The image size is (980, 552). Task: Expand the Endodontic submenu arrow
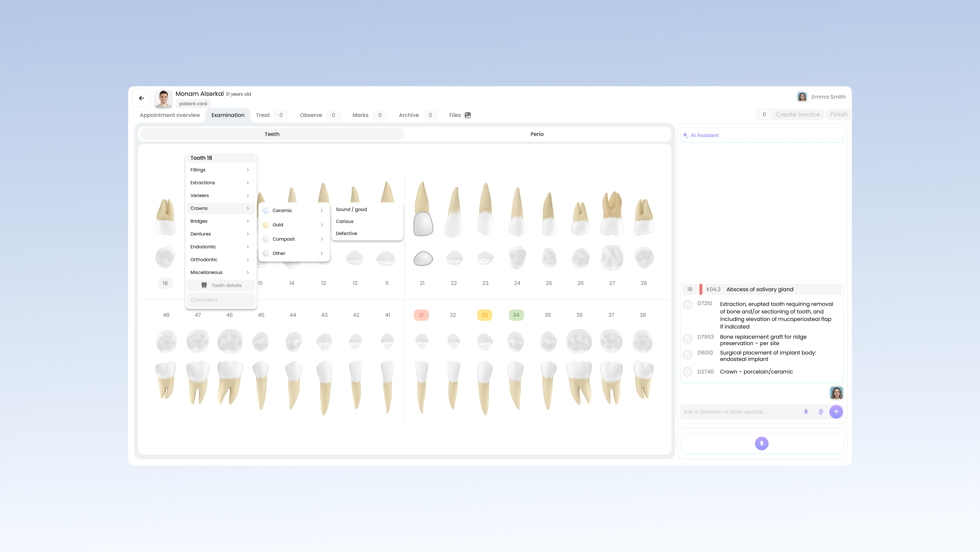pos(248,247)
